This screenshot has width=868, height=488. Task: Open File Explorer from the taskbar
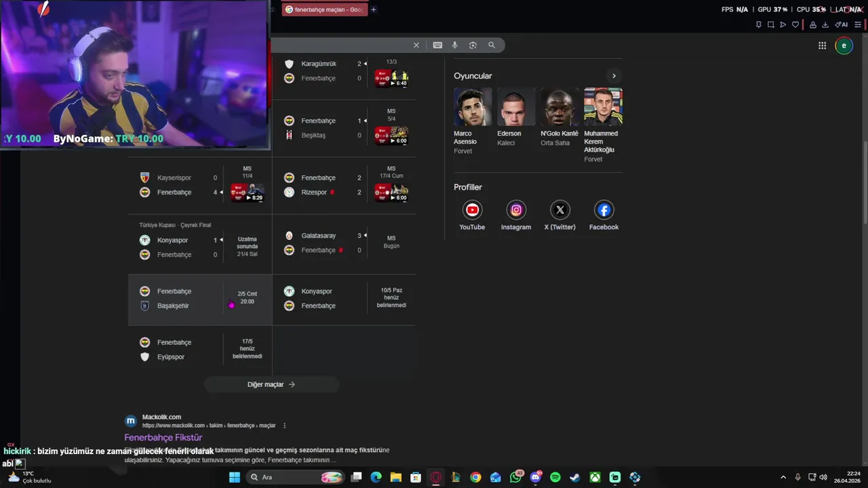point(396,477)
